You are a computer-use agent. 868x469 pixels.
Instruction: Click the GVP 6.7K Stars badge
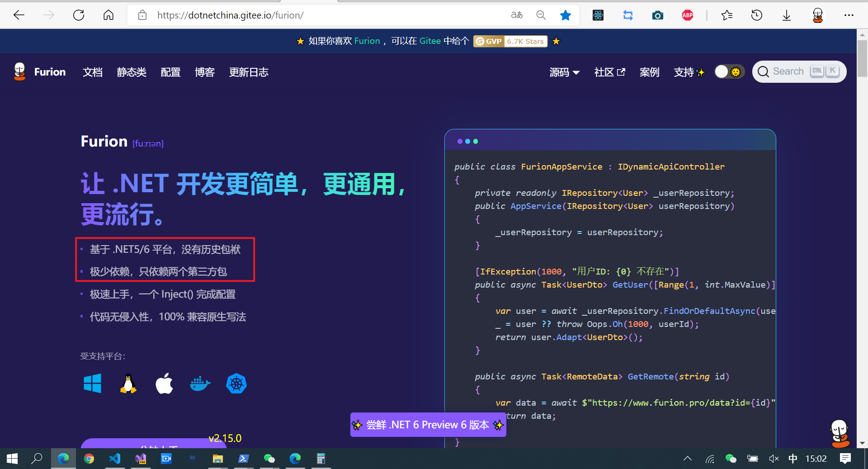pyautogui.click(x=510, y=41)
